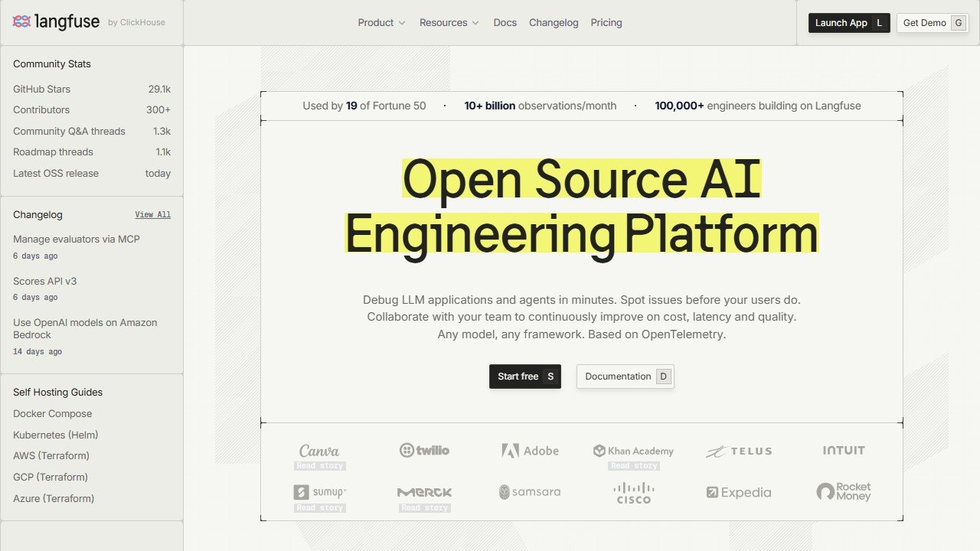Click the 'Open Source AI' headline
Image resolution: width=980 pixels, height=551 pixels.
click(x=582, y=179)
